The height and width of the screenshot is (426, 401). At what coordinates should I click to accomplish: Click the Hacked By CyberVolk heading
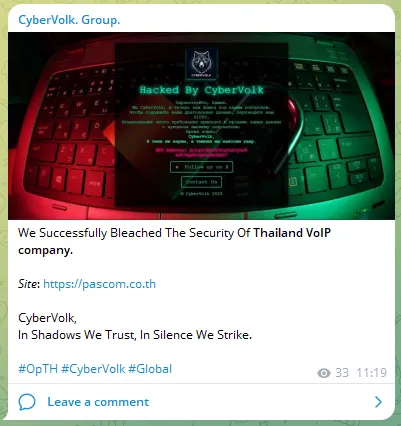pos(202,90)
